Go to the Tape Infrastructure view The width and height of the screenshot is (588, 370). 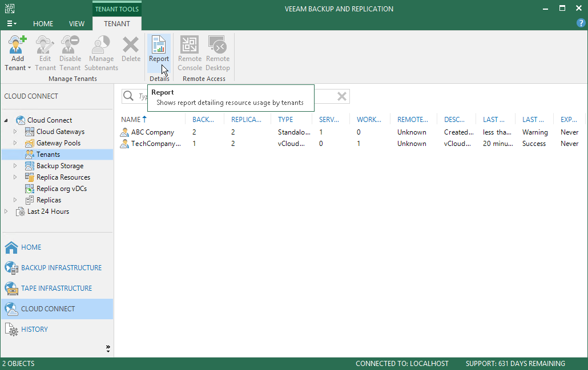(58, 288)
